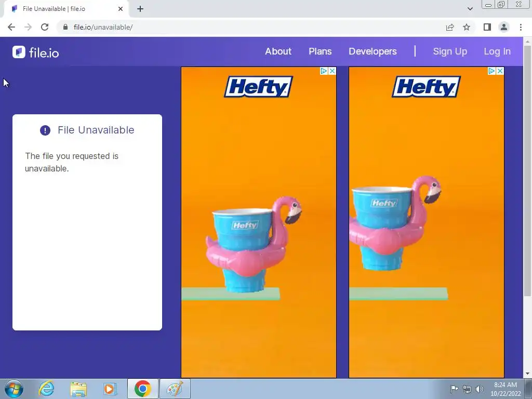This screenshot has width=532, height=399.
Task: Open Windows Media Player from the taskbar
Action: (110, 389)
